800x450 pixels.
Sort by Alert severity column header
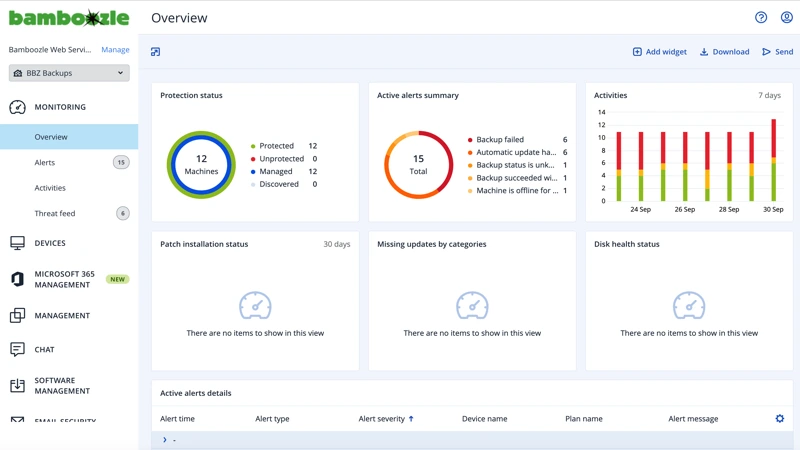click(x=385, y=419)
